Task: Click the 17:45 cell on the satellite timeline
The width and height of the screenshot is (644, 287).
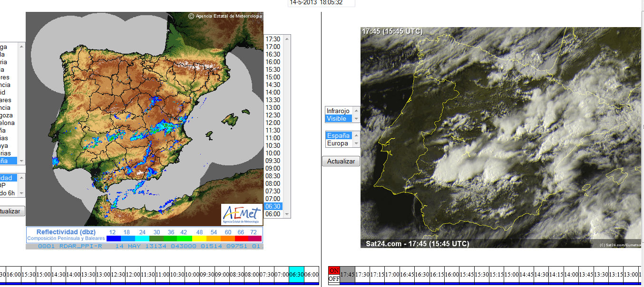Action: [x=348, y=275]
